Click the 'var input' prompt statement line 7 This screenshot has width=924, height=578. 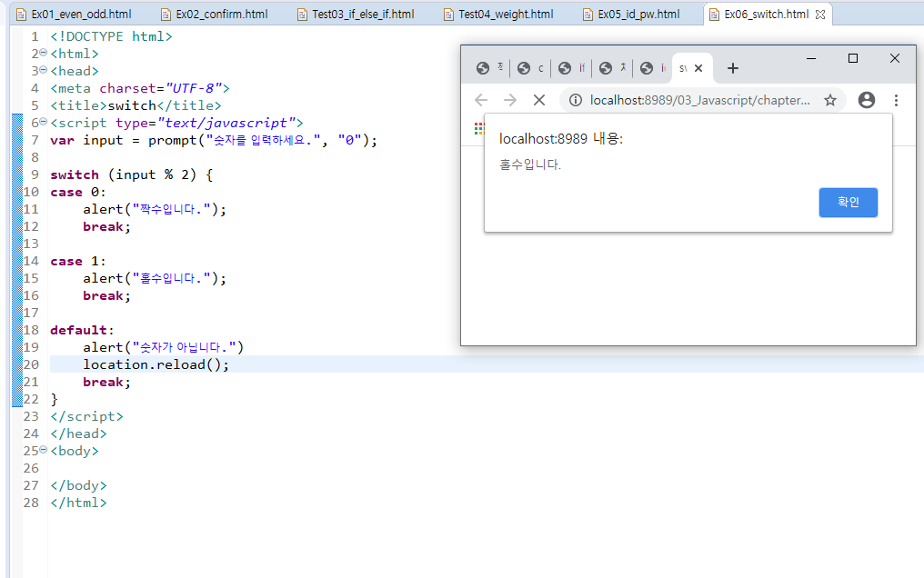tap(214, 141)
